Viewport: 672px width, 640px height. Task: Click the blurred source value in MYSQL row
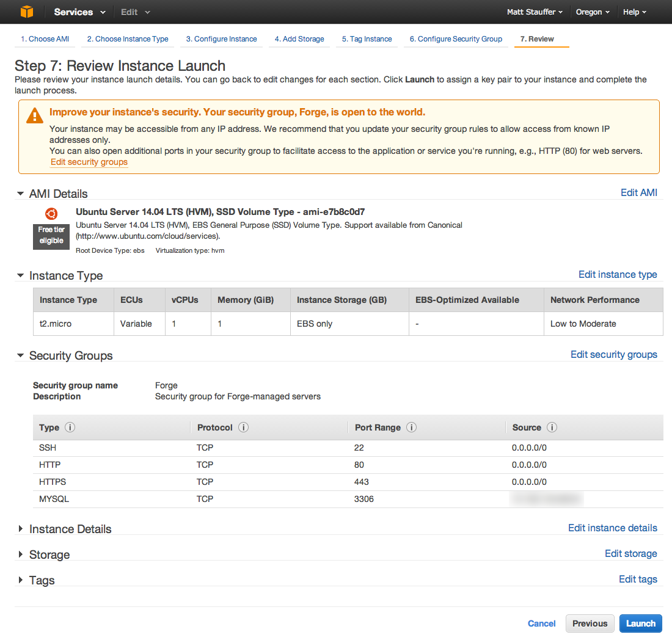click(x=546, y=499)
